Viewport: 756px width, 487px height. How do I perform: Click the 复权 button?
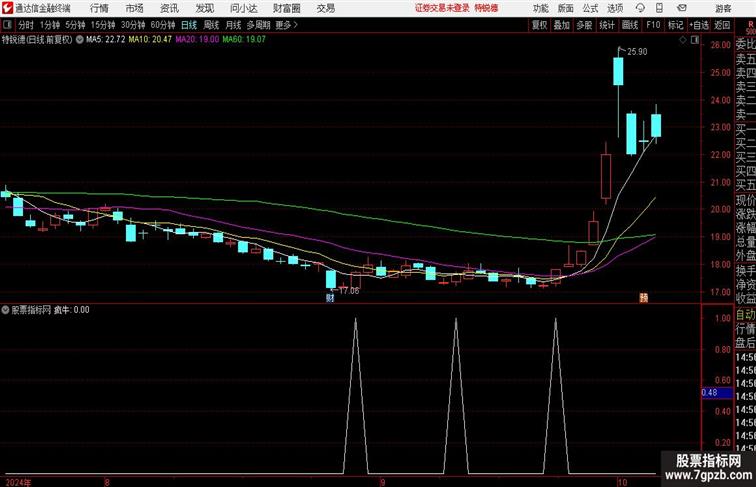click(x=539, y=25)
